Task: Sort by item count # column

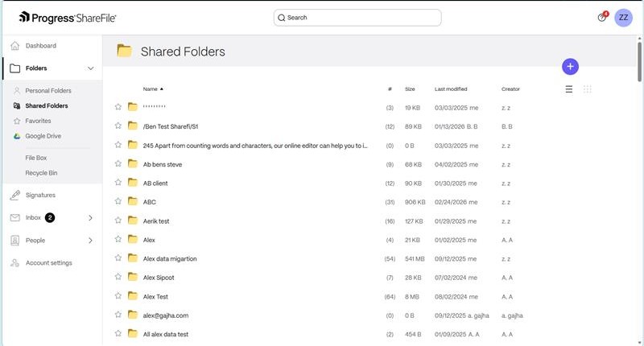Action: [390, 89]
